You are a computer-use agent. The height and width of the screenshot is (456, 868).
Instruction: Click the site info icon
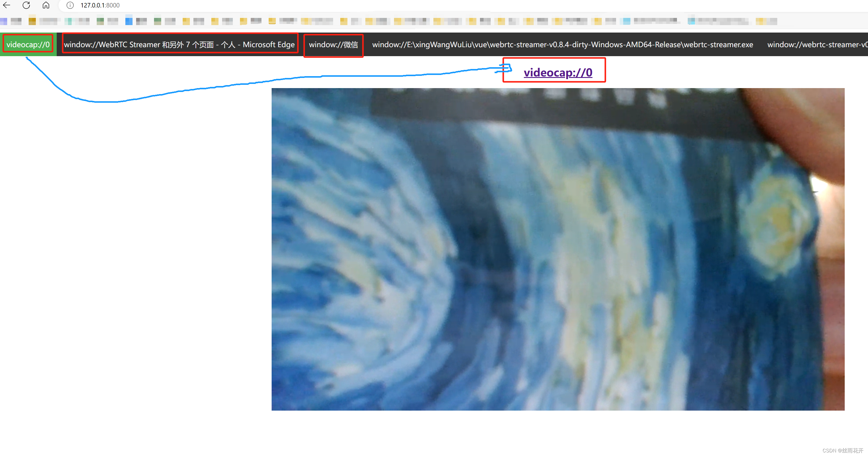pos(70,5)
